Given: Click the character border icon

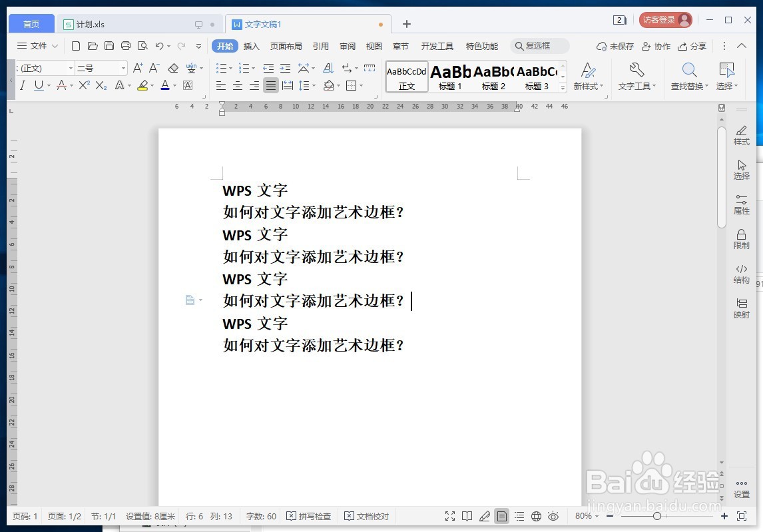Looking at the screenshot, I should (x=188, y=86).
